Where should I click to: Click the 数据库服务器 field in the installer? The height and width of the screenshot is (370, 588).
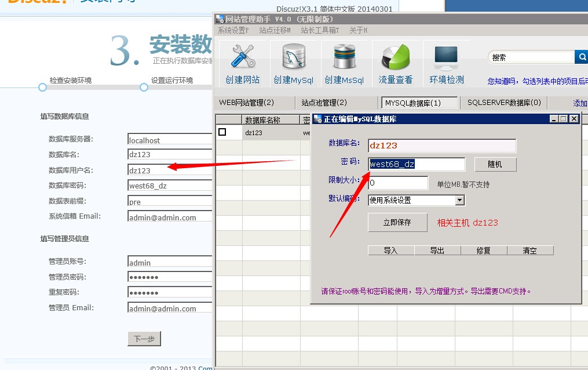tap(170, 139)
